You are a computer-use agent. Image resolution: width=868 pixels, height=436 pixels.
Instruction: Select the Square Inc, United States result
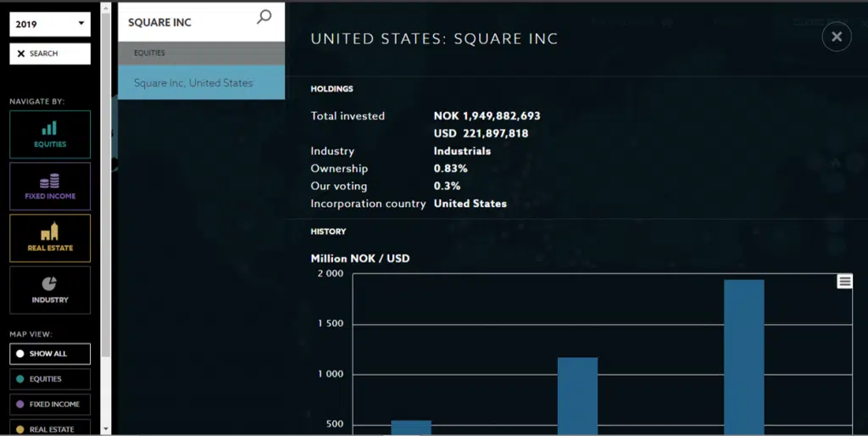pyautogui.click(x=202, y=82)
